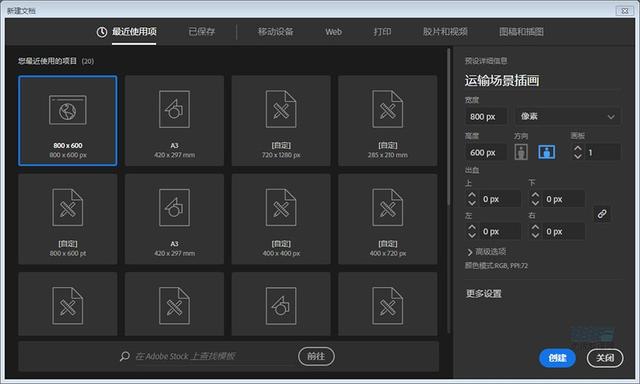Screen dimensions: 640x384
Task: Increase the left bleed value
Action: (x=472, y=228)
